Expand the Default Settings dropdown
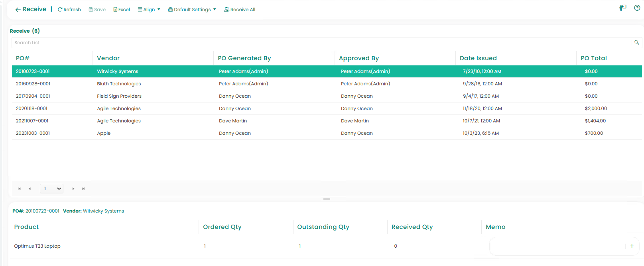644x266 pixels. (192, 10)
